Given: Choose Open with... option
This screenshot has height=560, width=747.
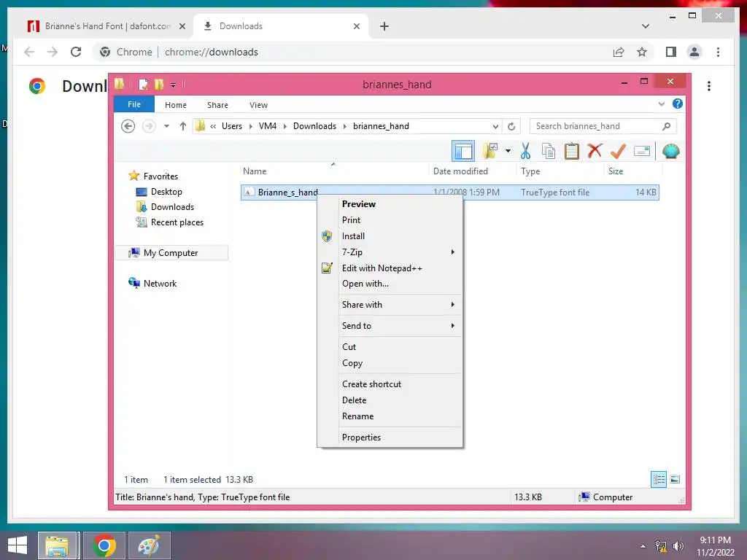Looking at the screenshot, I should [x=390, y=284].
